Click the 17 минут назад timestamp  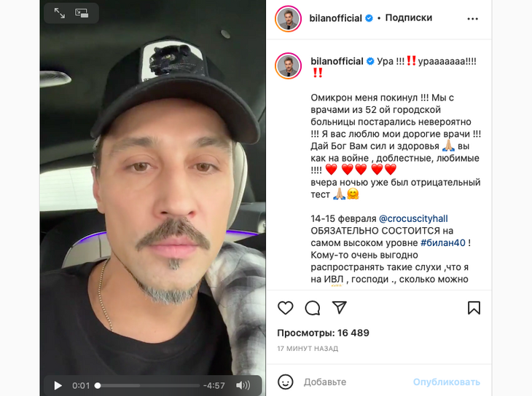click(308, 349)
